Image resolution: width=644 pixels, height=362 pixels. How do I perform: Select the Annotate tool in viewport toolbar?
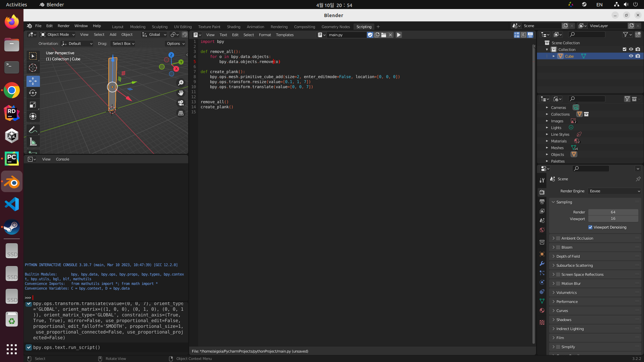pos(33,130)
